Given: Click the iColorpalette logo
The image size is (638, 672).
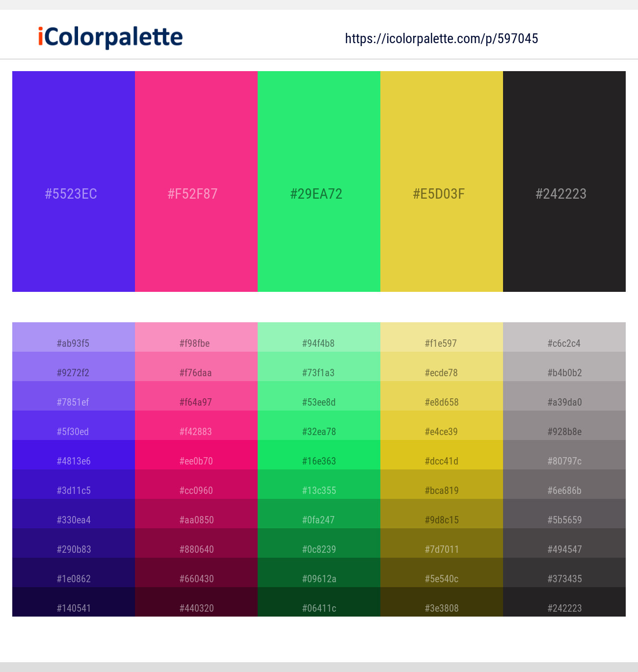Looking at the screenshot, I should (110, 37).
